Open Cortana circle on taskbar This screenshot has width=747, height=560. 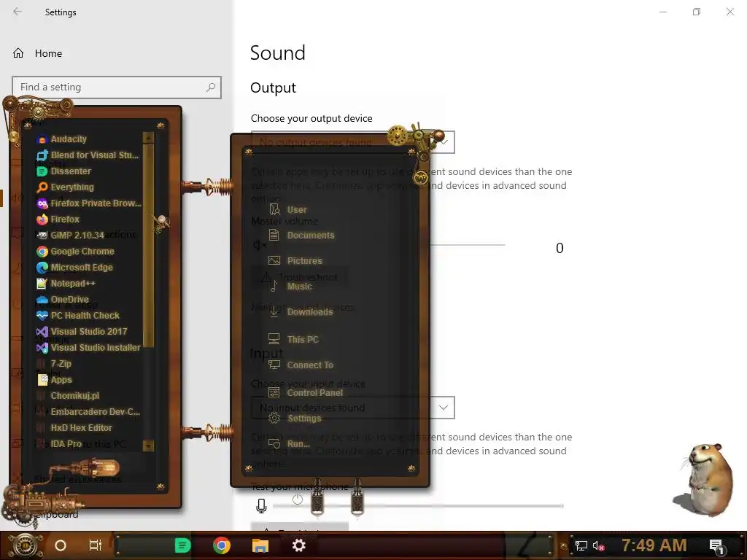61,545
